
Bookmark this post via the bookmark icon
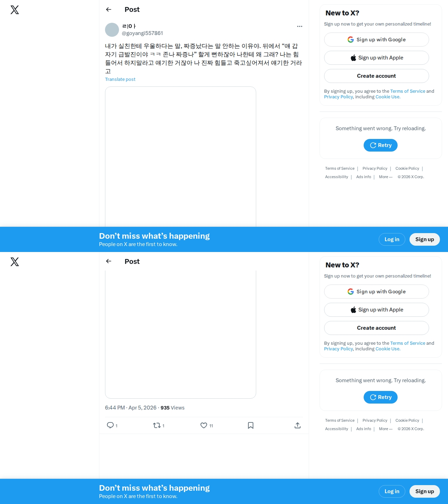coord(251,425)
